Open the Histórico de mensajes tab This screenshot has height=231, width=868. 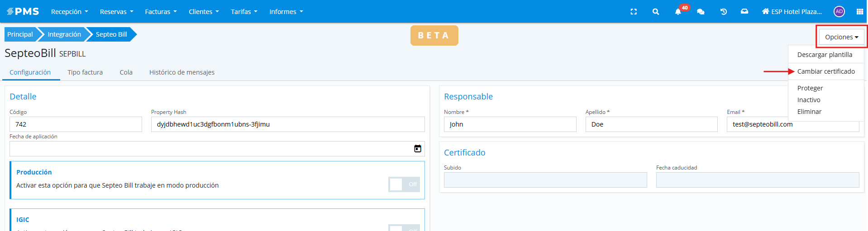coord(182,72)
